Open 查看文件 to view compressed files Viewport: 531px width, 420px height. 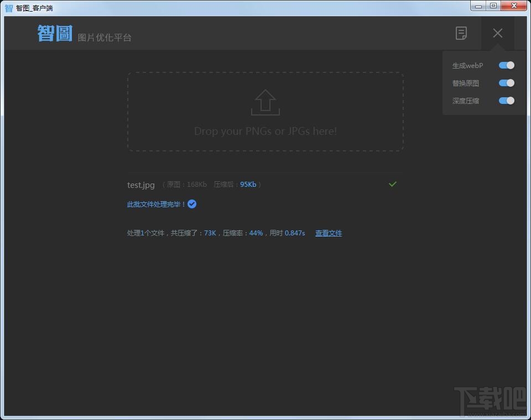pyautogui.click(x=329, y=233)
